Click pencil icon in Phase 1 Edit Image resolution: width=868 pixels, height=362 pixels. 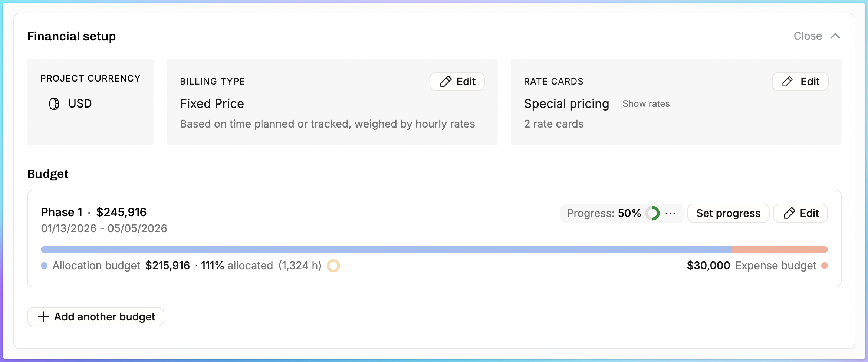click(x=789, y=213)
